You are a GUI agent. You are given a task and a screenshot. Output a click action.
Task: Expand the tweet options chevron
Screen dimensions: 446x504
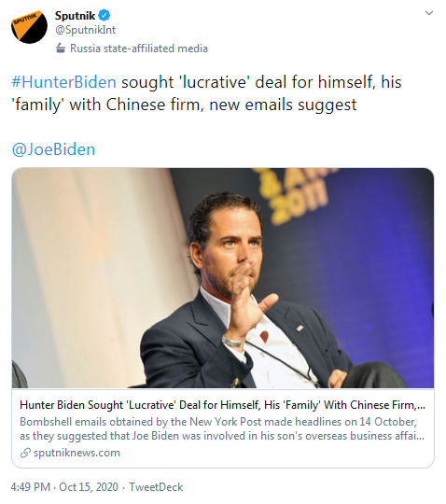(x=429, y=13)
